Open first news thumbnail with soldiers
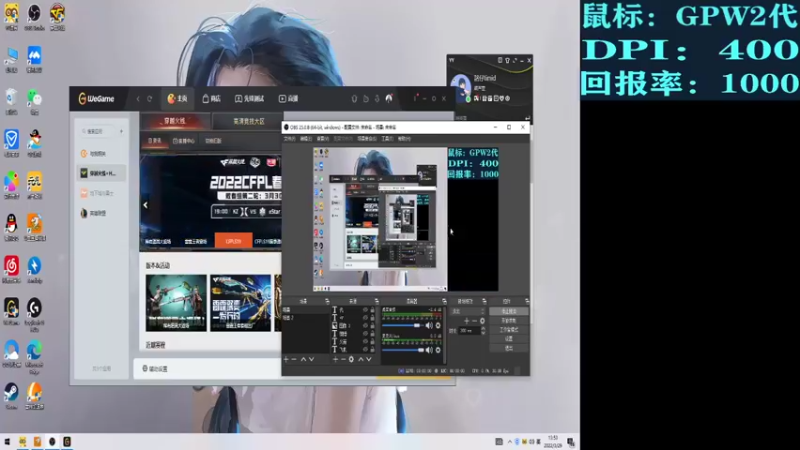This screenshot has height=450, width=800. point(176,303)
